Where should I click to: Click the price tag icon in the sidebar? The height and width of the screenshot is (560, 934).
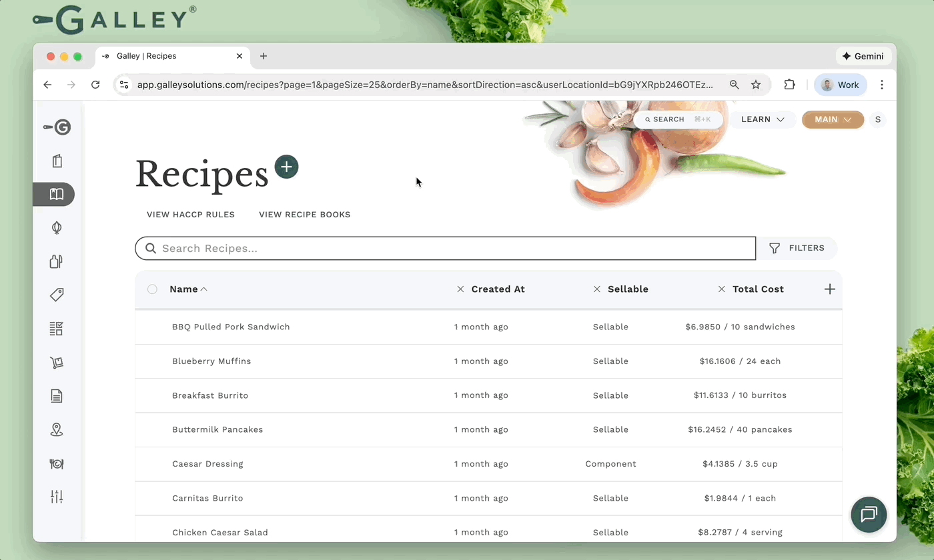point(57,295)
